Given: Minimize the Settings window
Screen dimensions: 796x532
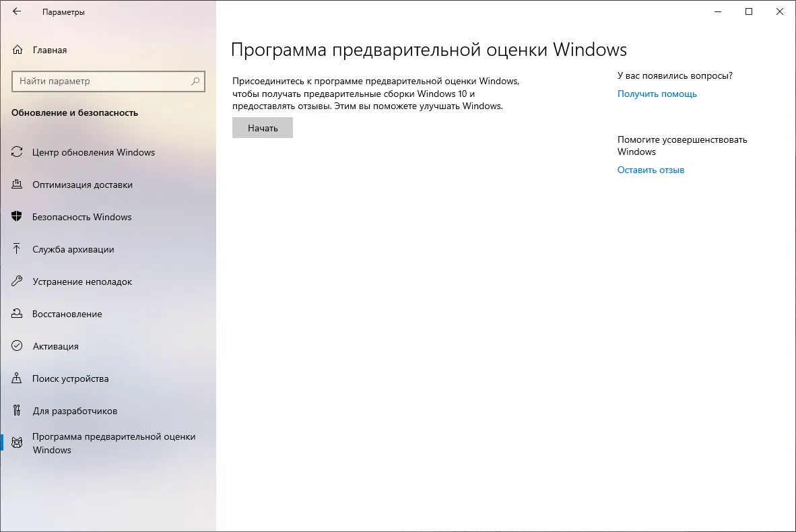Looking at the screenshot, I should 718,11.
